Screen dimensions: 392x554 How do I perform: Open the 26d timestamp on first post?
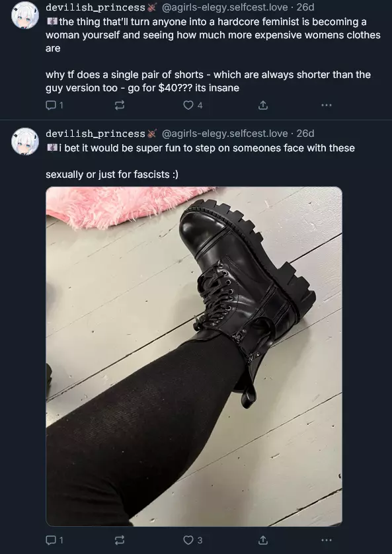[x=305, y=7]
